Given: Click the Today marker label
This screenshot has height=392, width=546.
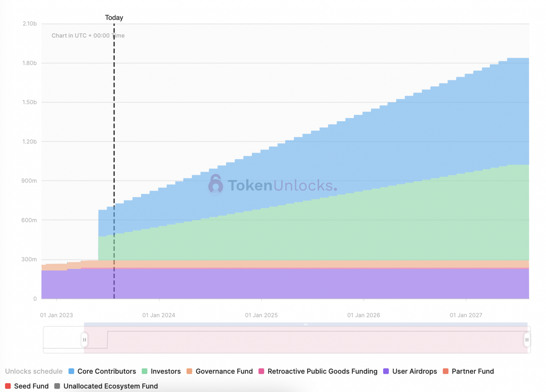Looking at the screenshot, I should (x=114, y=17).
